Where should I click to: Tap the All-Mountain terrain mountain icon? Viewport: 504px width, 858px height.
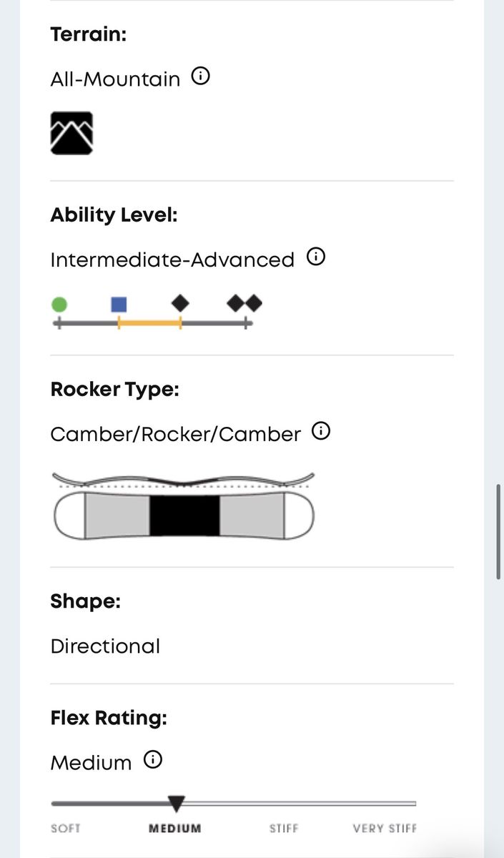click(x=71, y=133)
